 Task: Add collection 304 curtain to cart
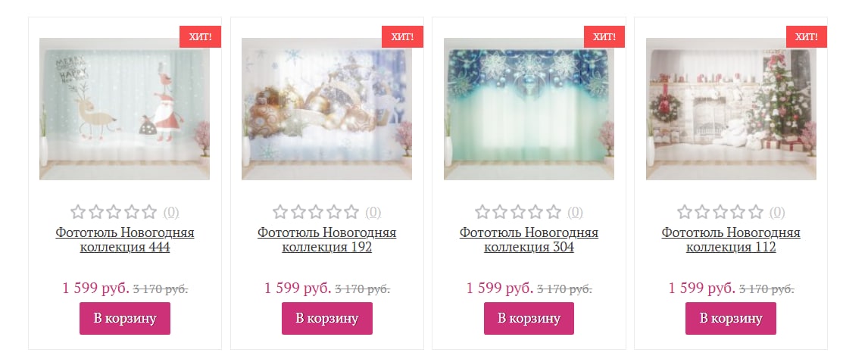click(529, 318)
